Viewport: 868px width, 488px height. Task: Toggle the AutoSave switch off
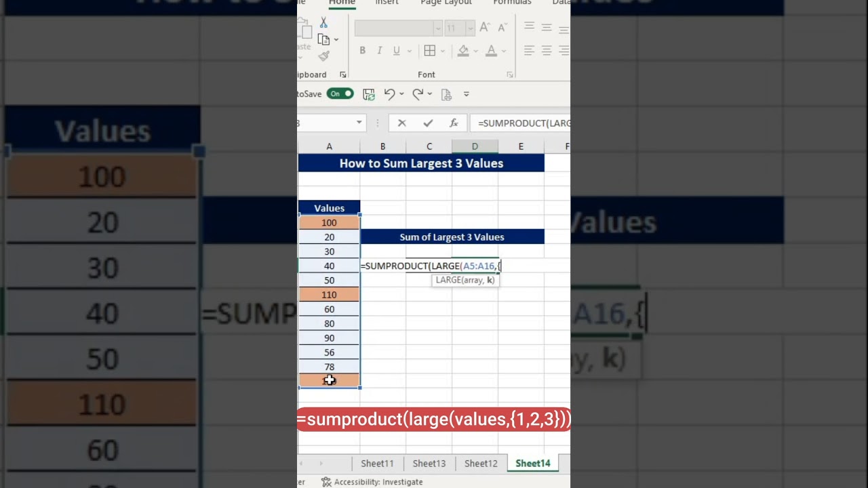340,94
